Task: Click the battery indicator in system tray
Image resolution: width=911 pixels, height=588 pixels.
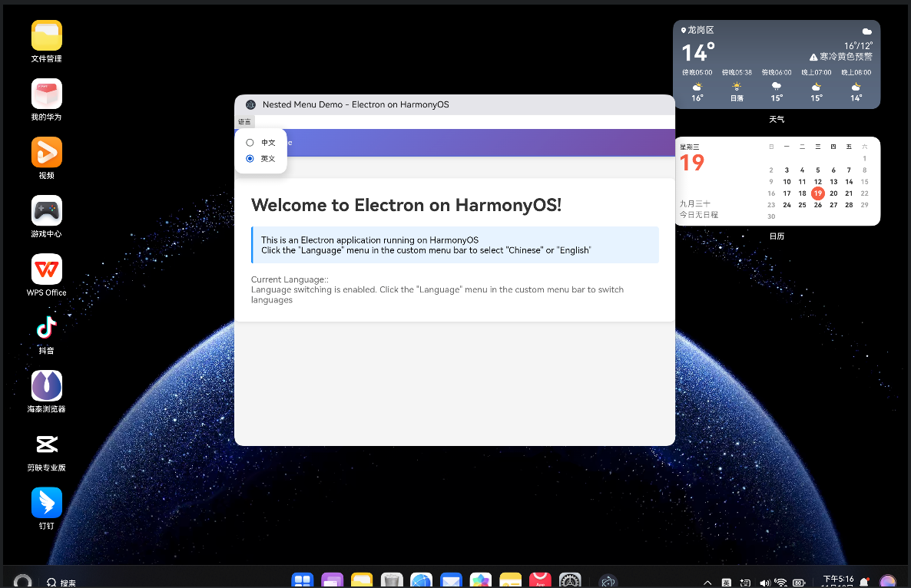Action: click(x=800, y=582)
